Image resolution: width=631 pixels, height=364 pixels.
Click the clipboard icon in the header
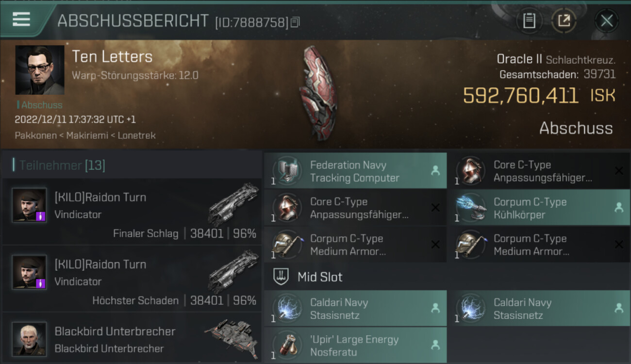click(529, 21)
